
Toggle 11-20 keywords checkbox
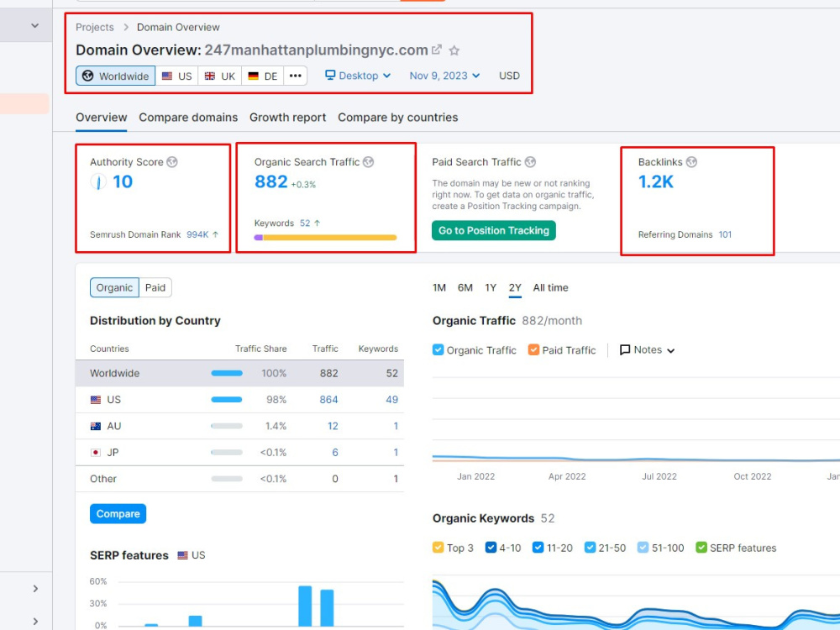pos(538,548)
